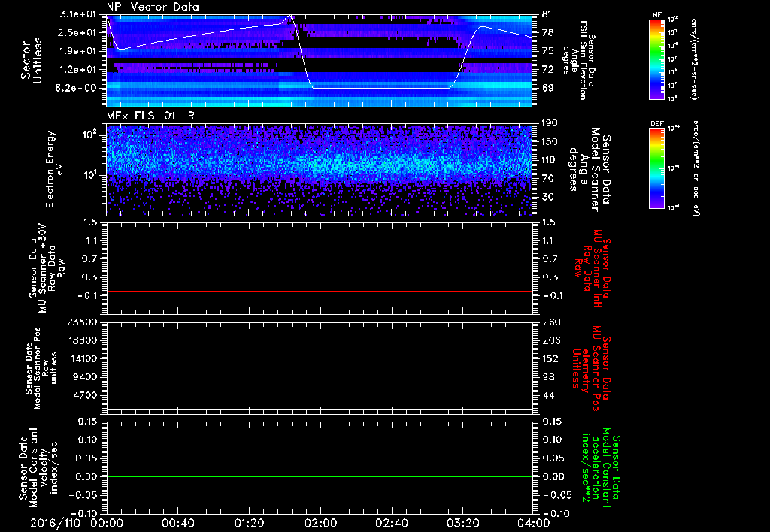Viewport: 770px width, 532px height.
Task: Click the red MU Scanner Pos Telemetry label
Action: 591,368
